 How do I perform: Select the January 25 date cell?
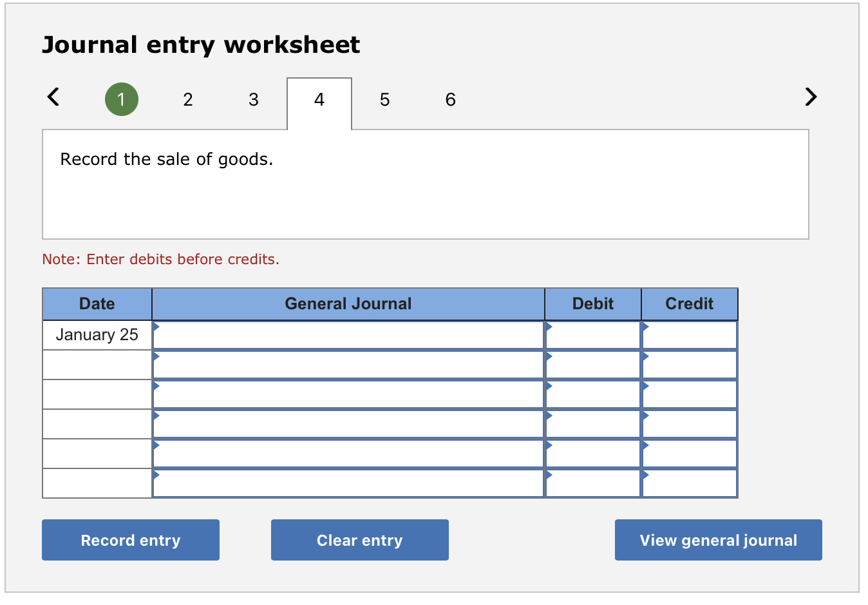[x=97, y=334]
